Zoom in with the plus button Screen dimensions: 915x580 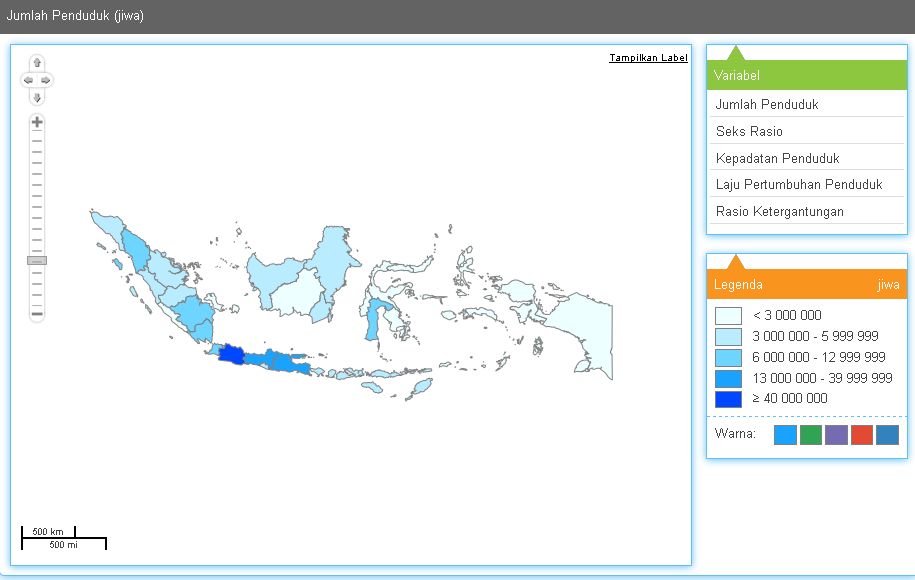click(x=37, y=122)
